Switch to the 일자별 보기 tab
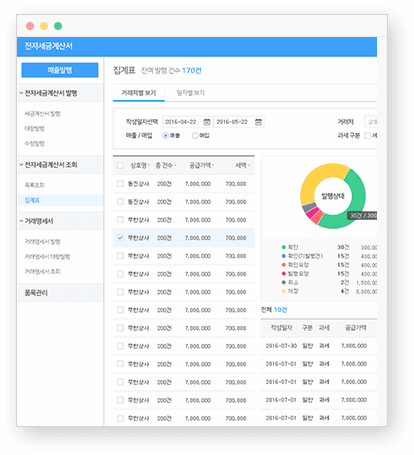The image size is (414, 455). (191, 93)
